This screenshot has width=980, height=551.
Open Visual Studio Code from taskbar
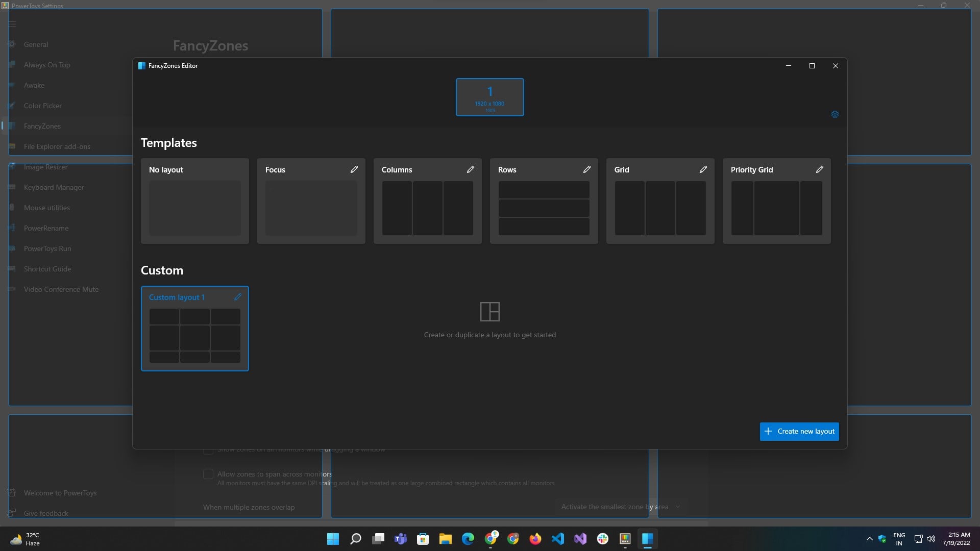[x=558, y=539]
